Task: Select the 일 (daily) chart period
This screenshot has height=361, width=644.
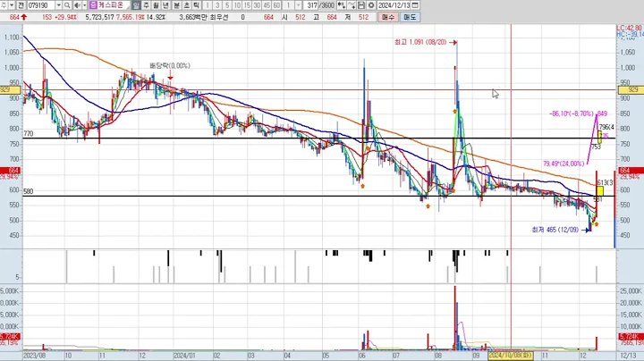Action: pyautogui.click(x=136, y=5)
